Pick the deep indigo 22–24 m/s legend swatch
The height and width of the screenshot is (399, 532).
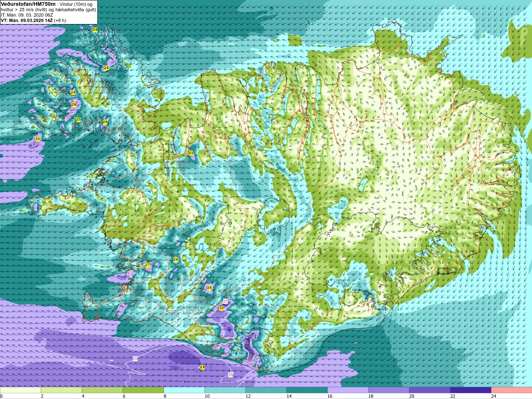pyautogui.click(x=471, y=390)
